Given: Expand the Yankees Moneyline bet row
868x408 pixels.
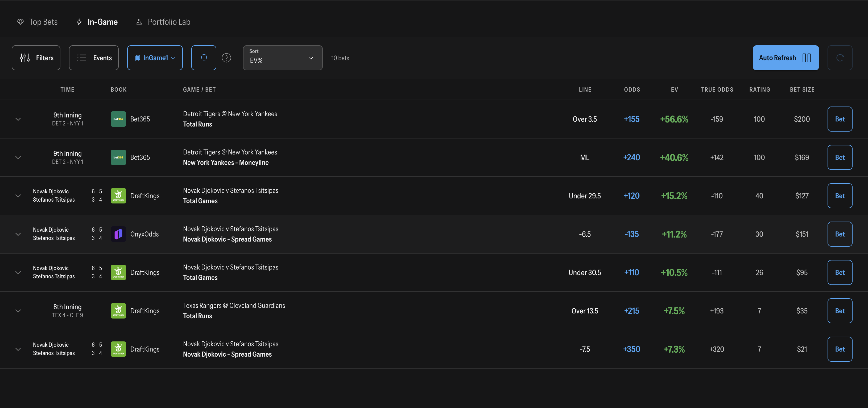Looking at the screenshot, I should (x=18, y=157).
